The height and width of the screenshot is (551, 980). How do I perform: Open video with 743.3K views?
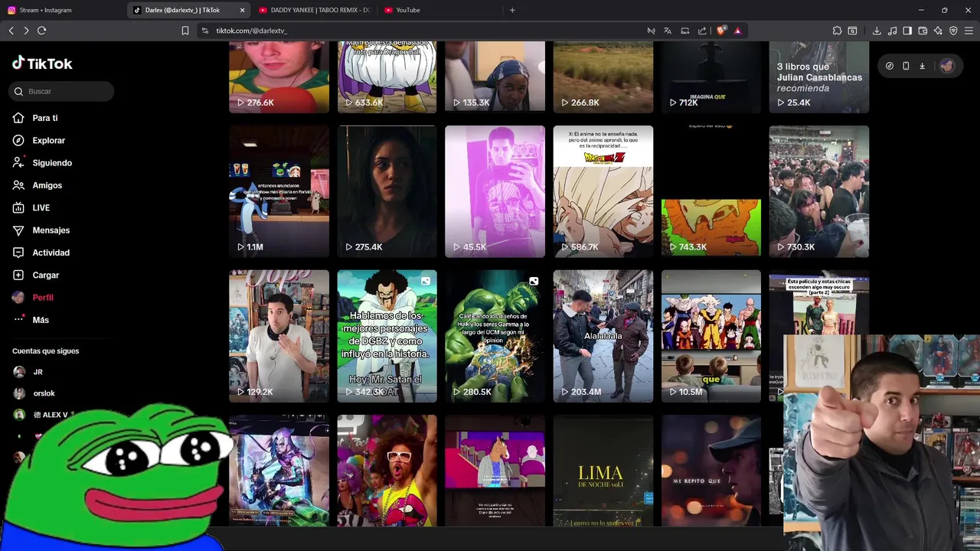(711, 191)
